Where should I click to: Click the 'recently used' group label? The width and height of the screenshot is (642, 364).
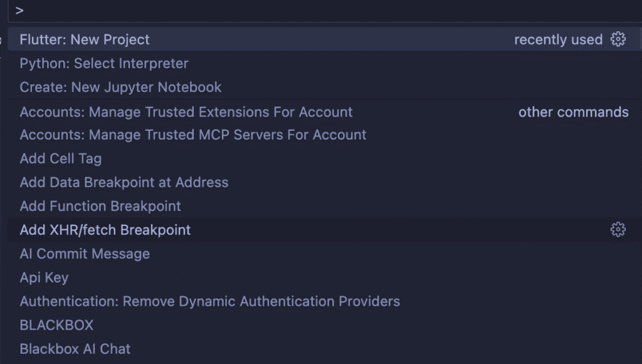[x=558, y=39]
